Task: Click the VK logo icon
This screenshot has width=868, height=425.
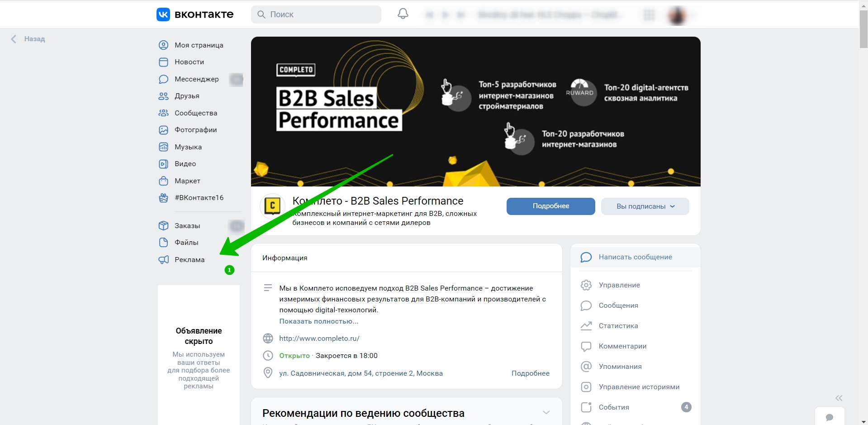Action: click(x=163, y=14)
